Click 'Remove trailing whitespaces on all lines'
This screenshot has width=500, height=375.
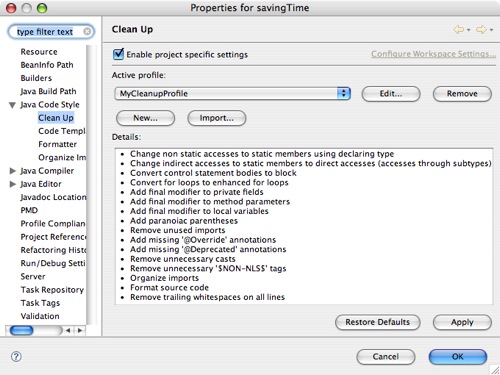207,297
